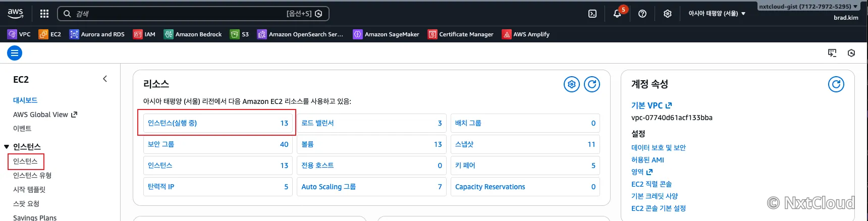Select Savings Plans in sidebar

[35, 217]
